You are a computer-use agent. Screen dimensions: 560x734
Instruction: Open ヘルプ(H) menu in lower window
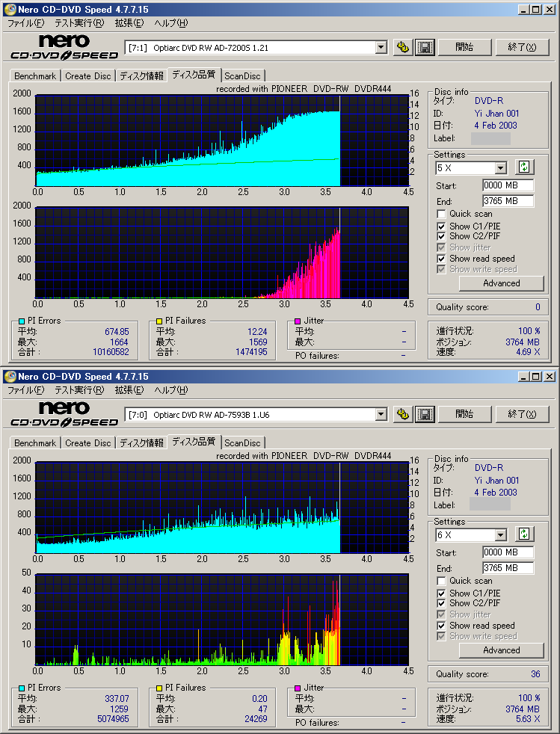[171, 390]
